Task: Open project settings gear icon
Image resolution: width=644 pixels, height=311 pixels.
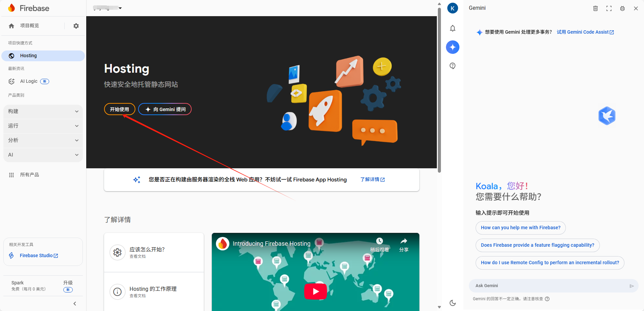Action: tap(76, 26)
